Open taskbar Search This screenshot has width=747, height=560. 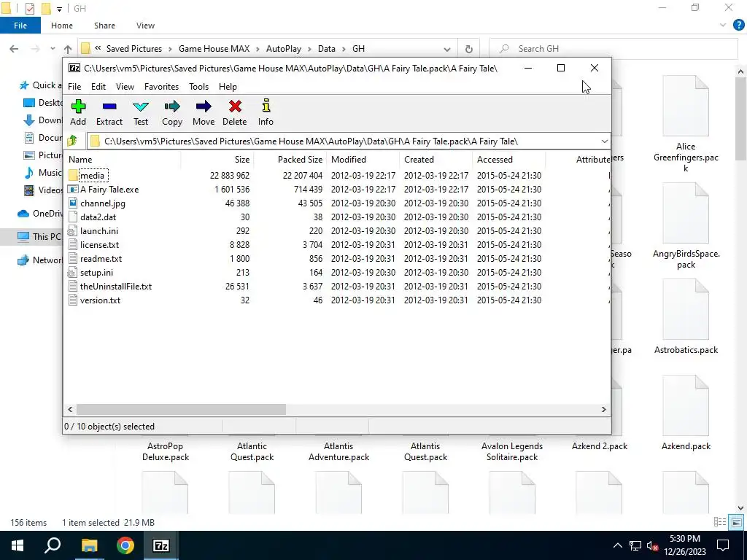(x=53, y=545)
